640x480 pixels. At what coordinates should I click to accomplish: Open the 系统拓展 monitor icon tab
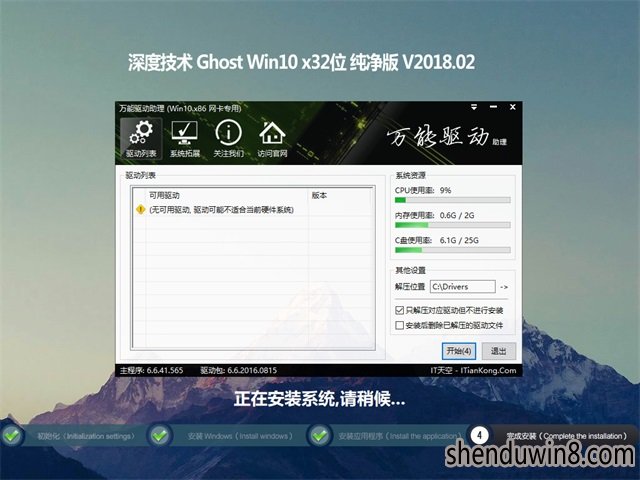pyautogui.click(x=185, y=139)
